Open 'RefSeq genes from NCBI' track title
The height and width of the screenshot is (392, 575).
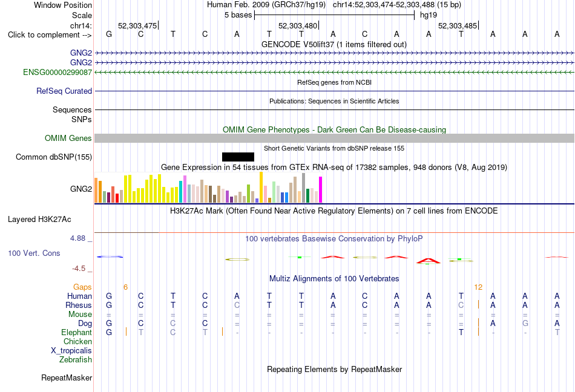pyautogui.click(x=335, y=82)
